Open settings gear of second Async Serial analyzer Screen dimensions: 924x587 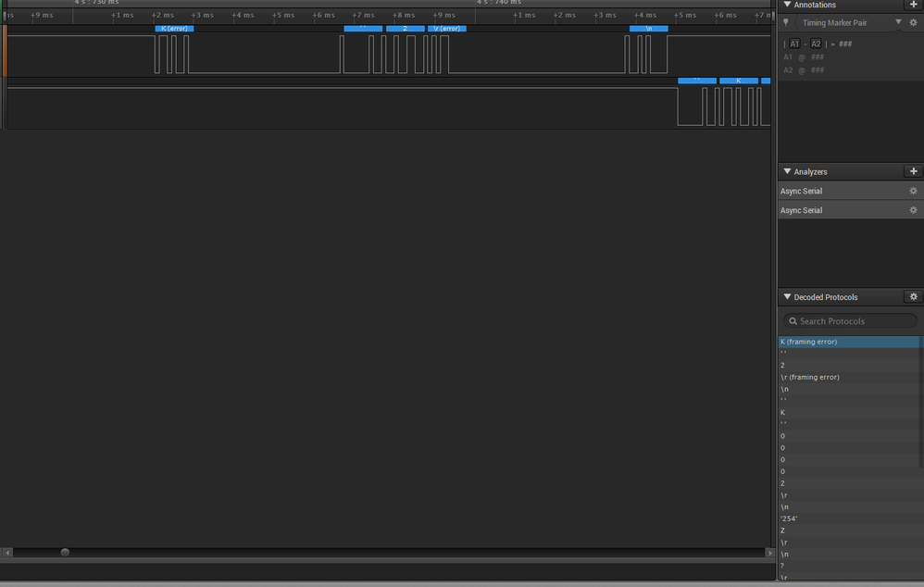(913, 210)
